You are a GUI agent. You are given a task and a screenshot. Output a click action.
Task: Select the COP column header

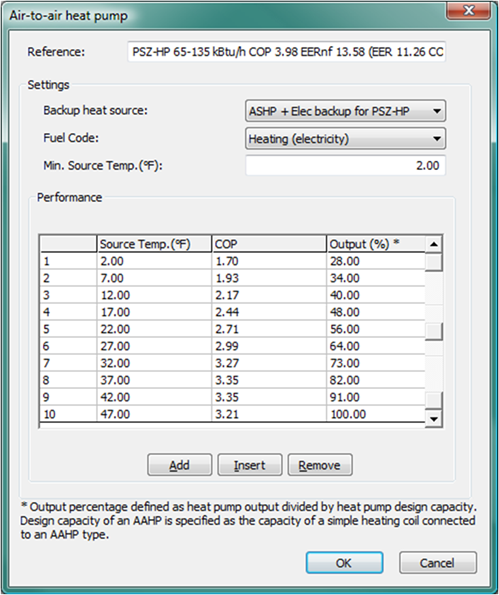(x=269, y=244)
